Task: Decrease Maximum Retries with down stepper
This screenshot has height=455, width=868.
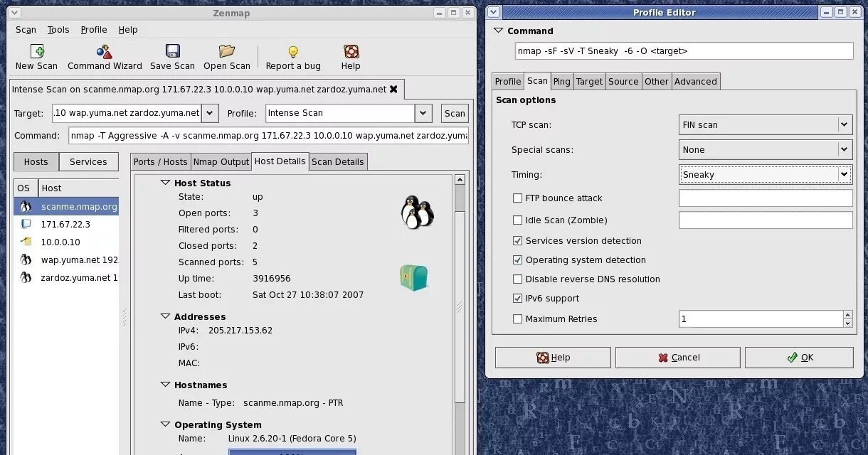Action: tap(847, 323)
